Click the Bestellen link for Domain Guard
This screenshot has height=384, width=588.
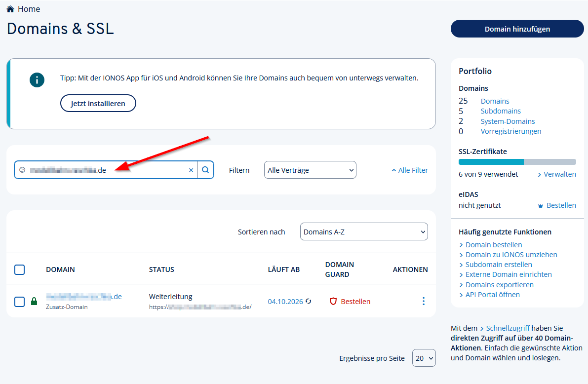click(x=355, y=302)
